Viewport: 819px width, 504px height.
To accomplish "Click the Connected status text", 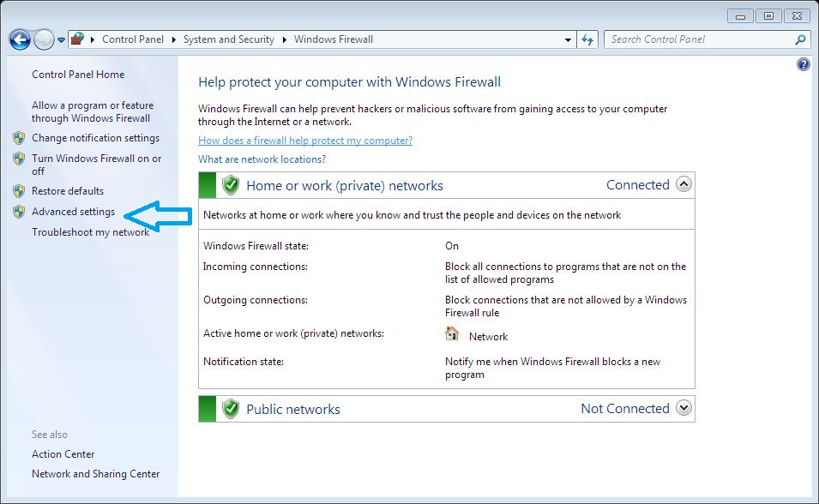I will pos(638,185).
